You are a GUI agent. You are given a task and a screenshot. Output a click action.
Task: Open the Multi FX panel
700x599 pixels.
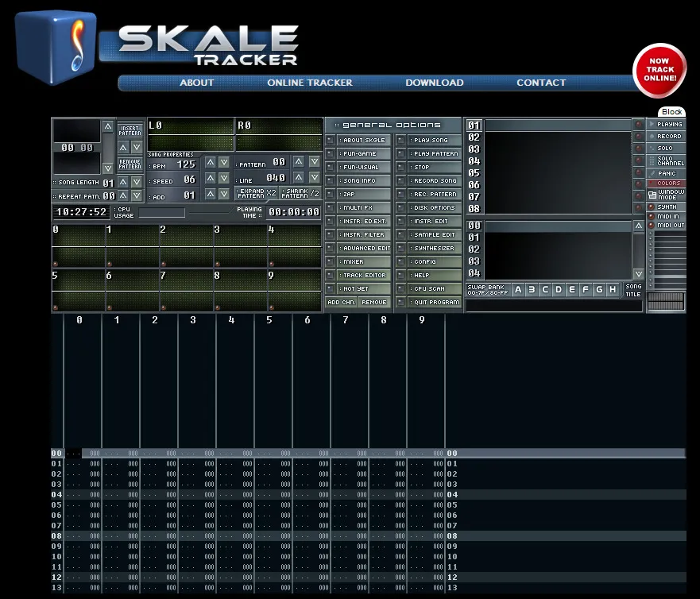click(x=356, y=207)
